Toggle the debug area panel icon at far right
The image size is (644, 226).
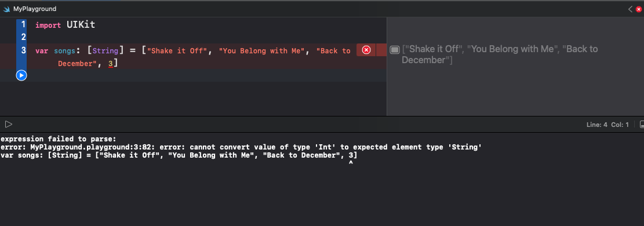[642, 125]
